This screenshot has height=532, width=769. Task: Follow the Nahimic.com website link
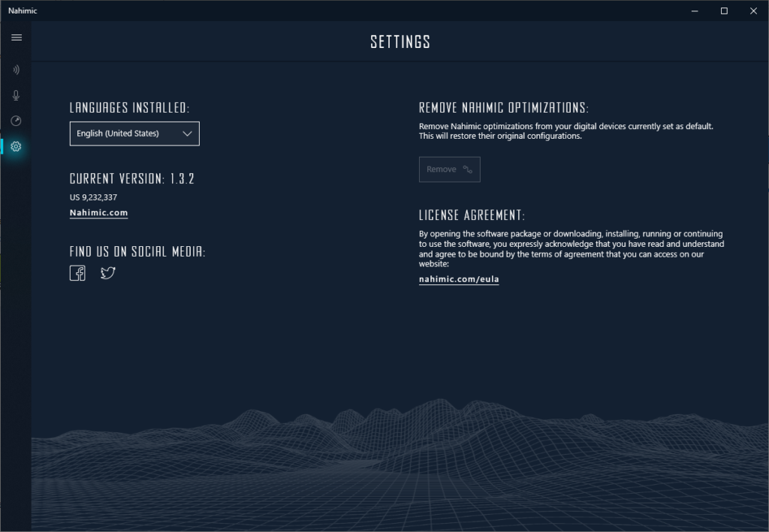[x=98, y=213]
